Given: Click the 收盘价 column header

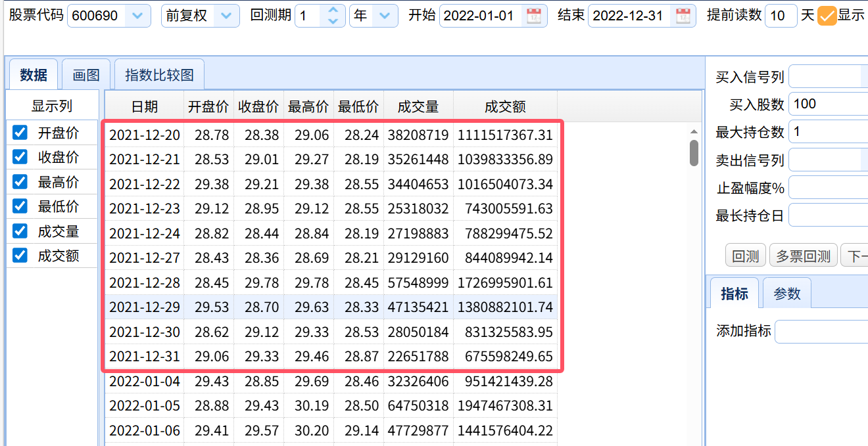Looking at the screenshot, I should pyautogui.click(x=259, y=107).
